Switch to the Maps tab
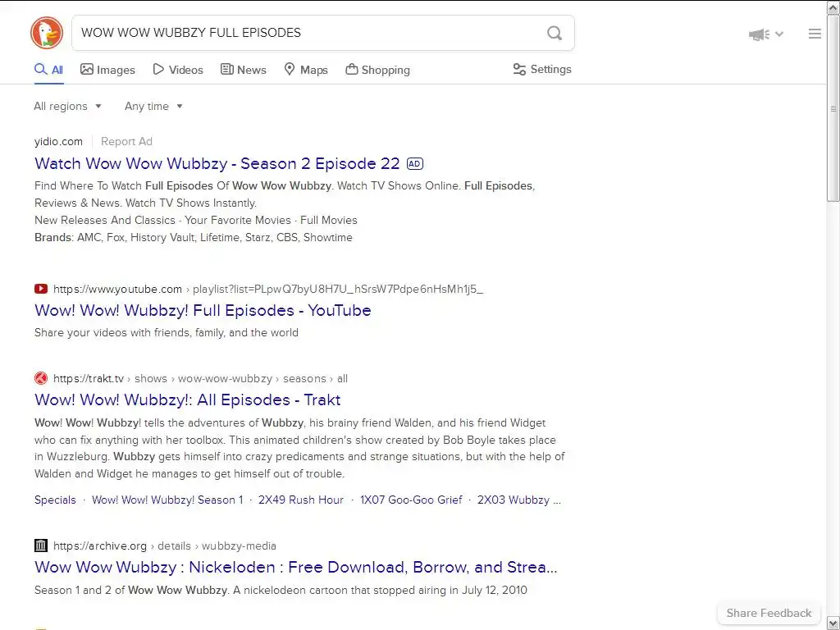 [306, 70]
